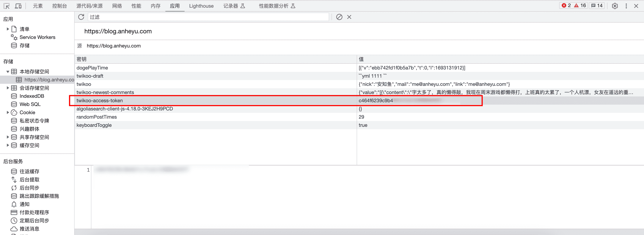Expand the 会话存储空间 tree arrow
This screenshot has height=235, width=644.
pos(8,88)
